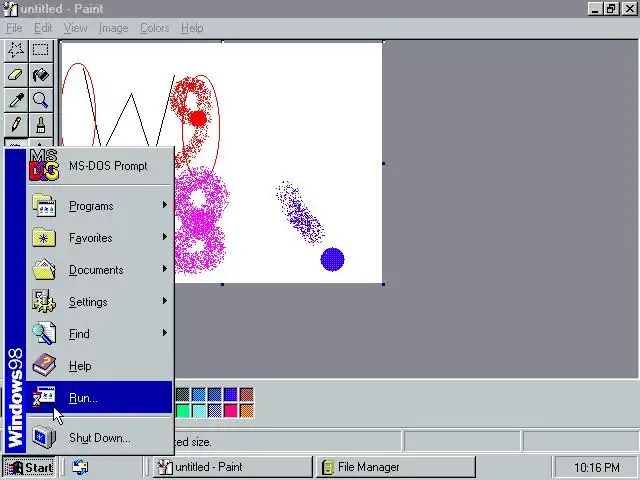
Task: Pick the Fill With Color bucket tool
Action: tap(40, 75)
